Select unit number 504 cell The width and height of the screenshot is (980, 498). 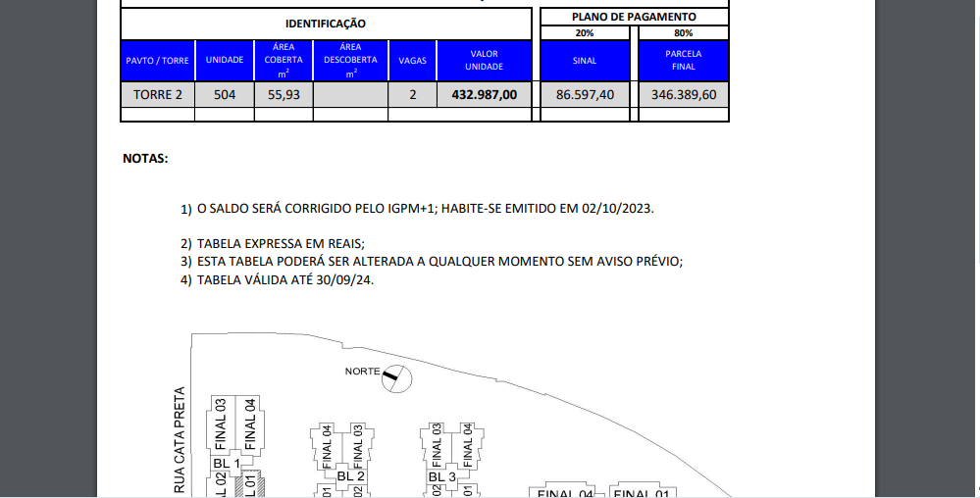click(225, 95)
